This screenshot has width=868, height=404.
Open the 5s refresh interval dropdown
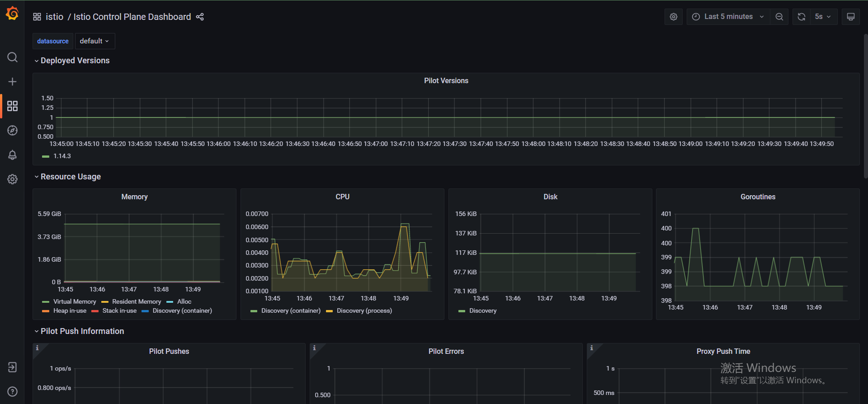pyautogui.click(x=824, y=17)
